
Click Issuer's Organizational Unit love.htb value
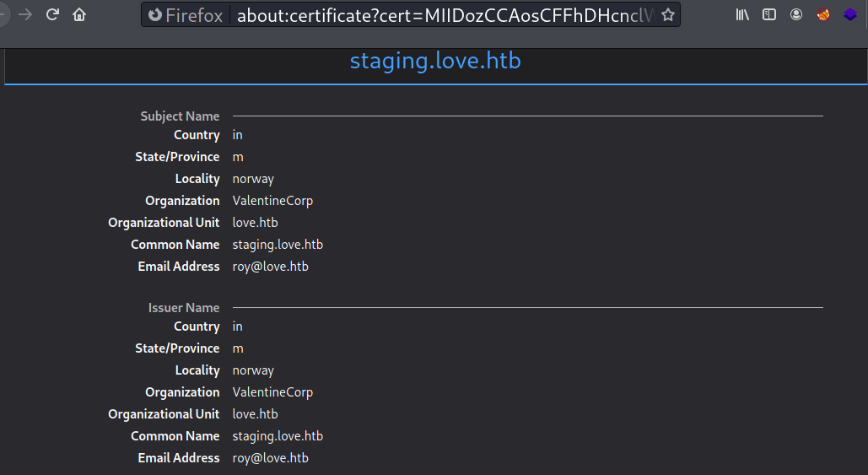[255, 414]
